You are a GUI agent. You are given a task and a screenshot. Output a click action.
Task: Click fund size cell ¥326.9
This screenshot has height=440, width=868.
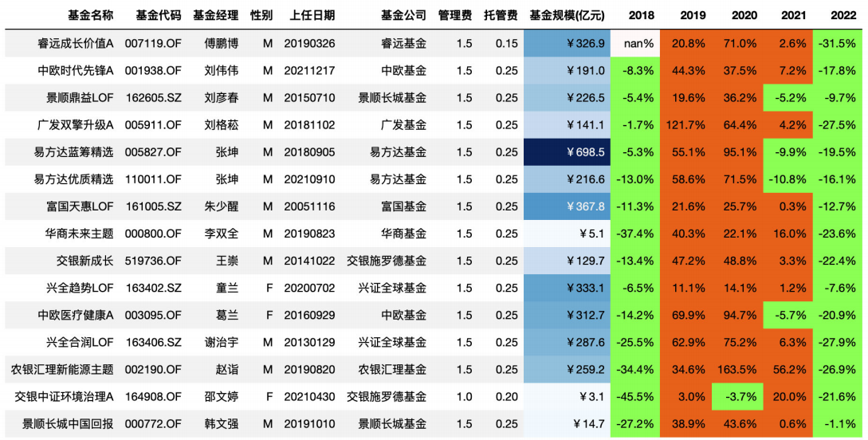(x=567, y=43)
